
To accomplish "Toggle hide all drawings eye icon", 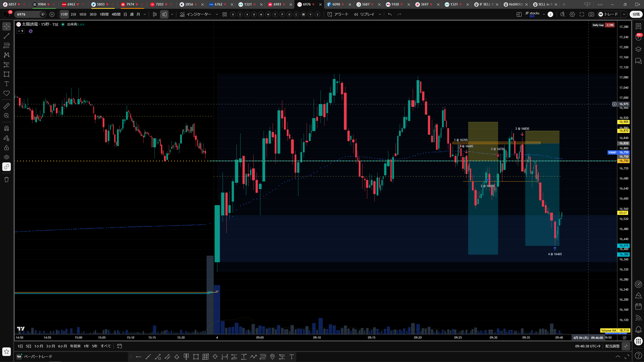I will [x=7, y=157].
